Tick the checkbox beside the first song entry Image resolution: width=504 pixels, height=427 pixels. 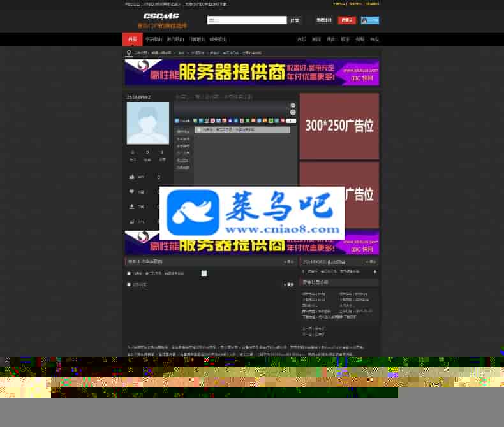(x=129, y=273)
